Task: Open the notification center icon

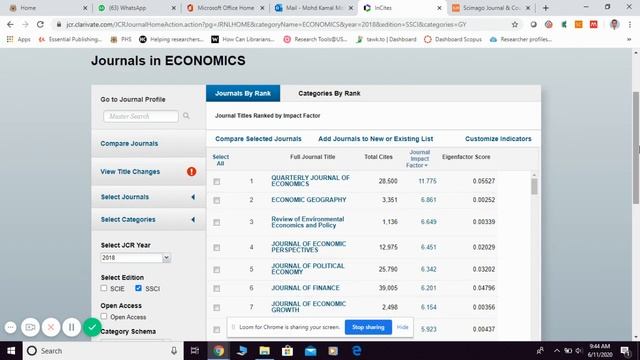Action: [625, 351]
